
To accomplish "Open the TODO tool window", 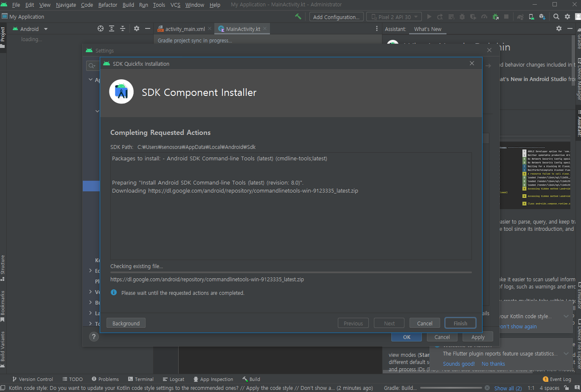I will coord(73,379).
